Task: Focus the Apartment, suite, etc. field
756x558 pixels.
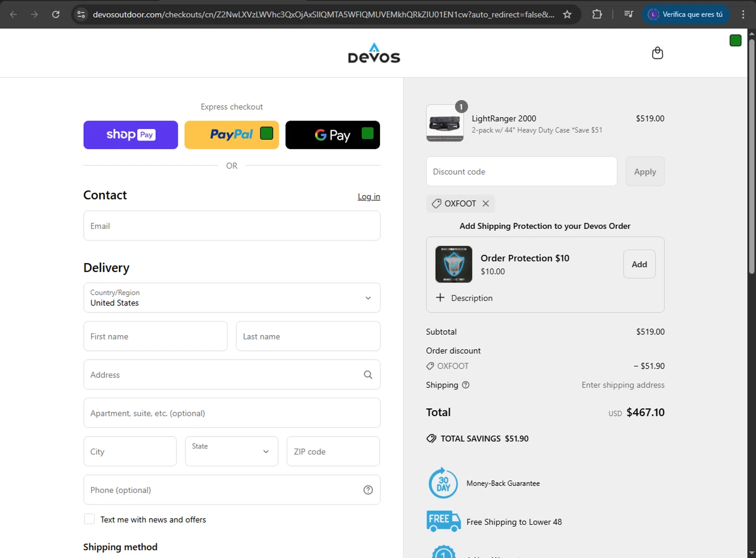Action: point(232,413)
